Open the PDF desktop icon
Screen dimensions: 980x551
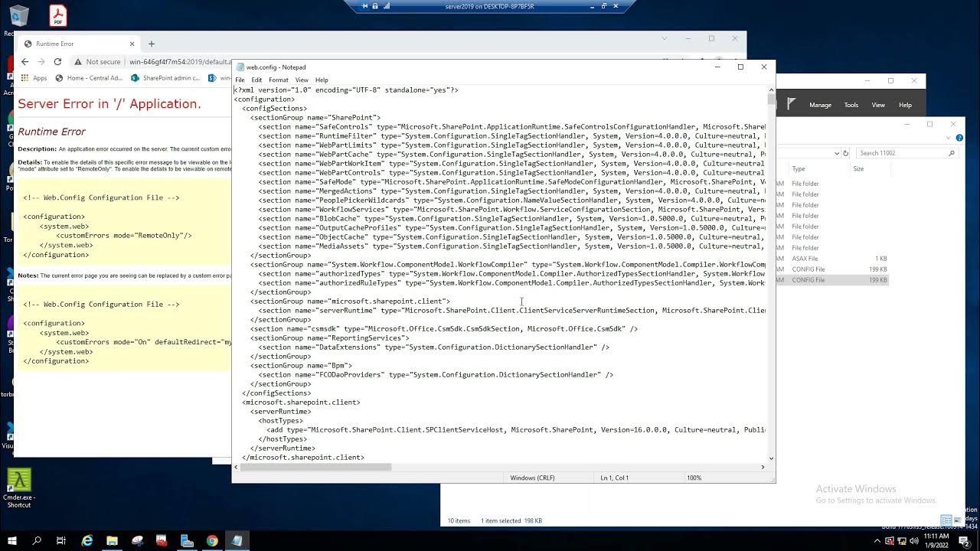tap(58, 15)
